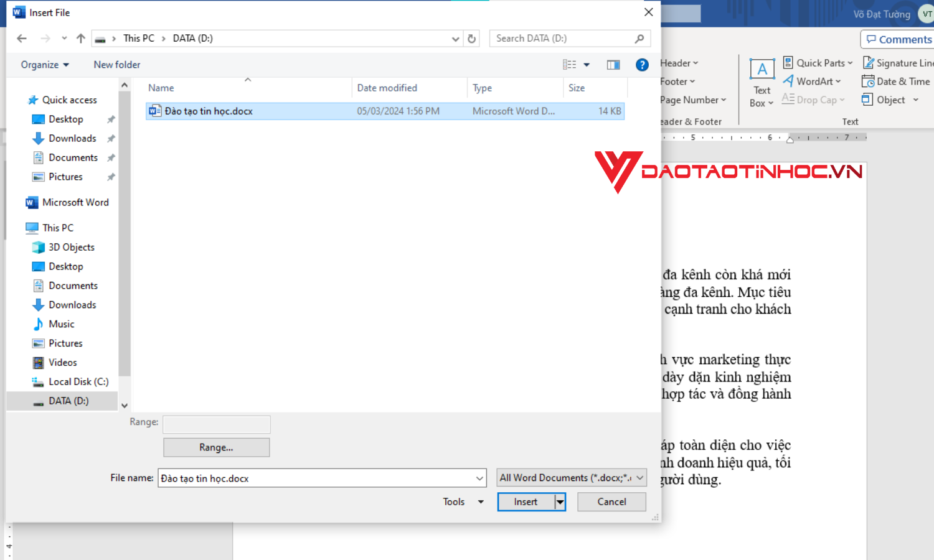Expand the Insert split-button arrow
This screenshot has width=934, height=560.
coord(559,502)
